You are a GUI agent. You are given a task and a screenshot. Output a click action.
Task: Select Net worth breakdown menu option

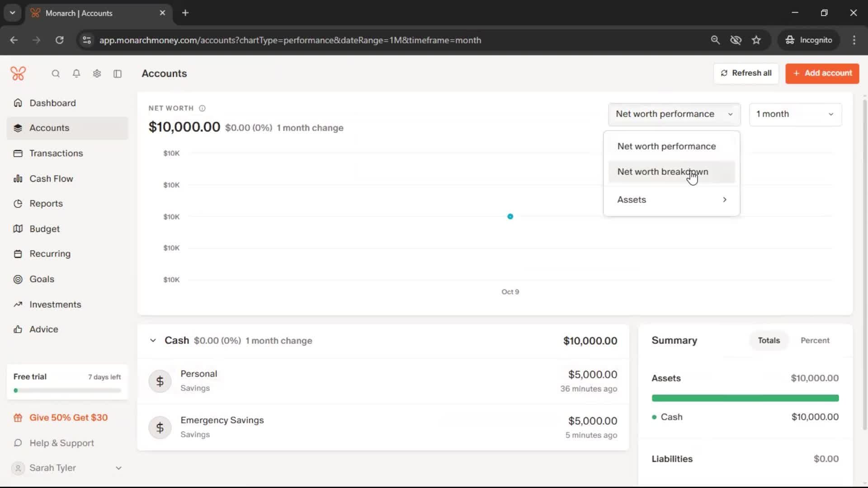tap(663, 172)
